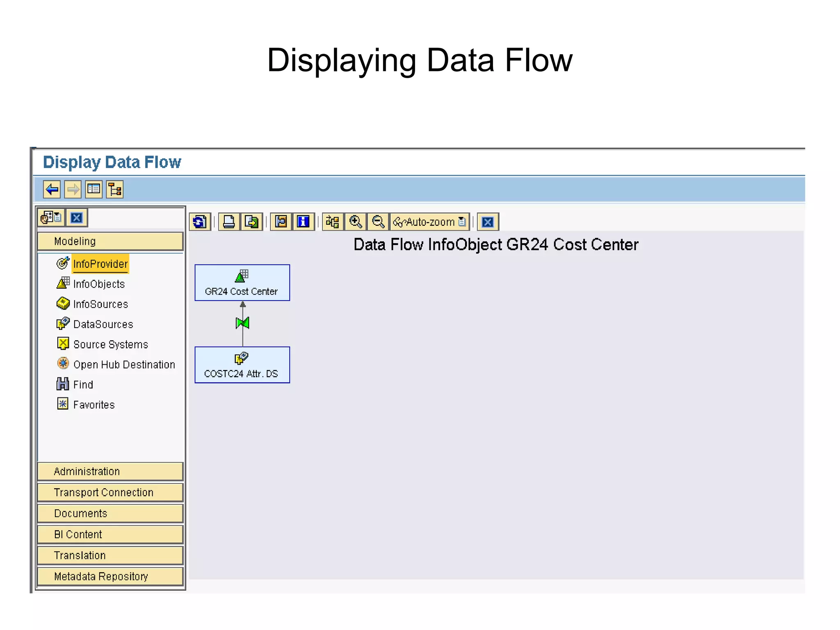Viewport: 840px width, 630px height.
Task: Open Source Systems entry
Action: coord(111,344)
